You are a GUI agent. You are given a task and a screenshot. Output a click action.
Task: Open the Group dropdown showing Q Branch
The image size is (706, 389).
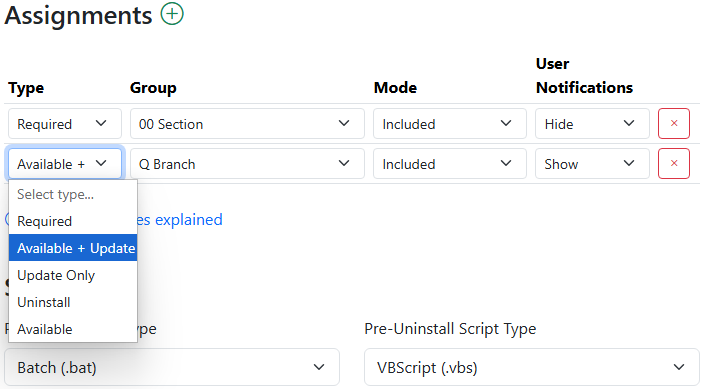[247, 163]
